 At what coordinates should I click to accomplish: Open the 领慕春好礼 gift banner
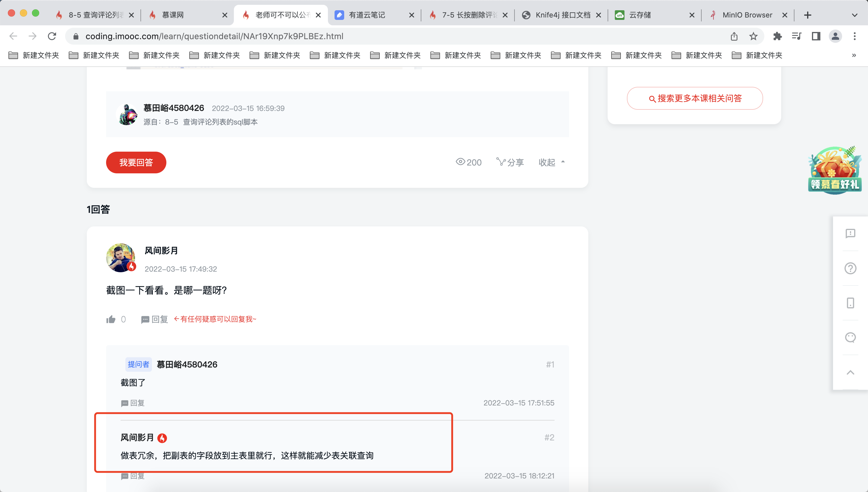click(x=835, y=170)
